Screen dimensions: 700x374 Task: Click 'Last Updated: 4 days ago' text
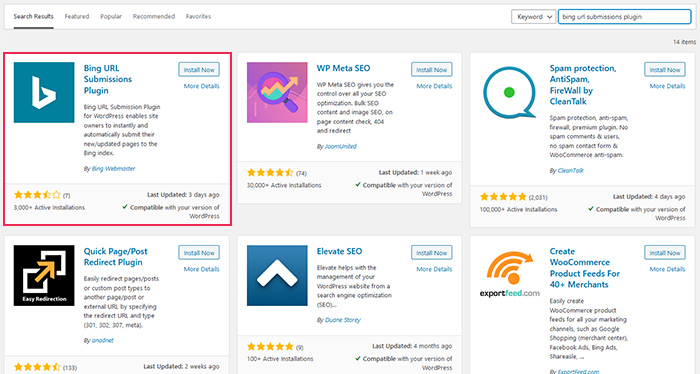pyautogui.click(x=649, y=197)
